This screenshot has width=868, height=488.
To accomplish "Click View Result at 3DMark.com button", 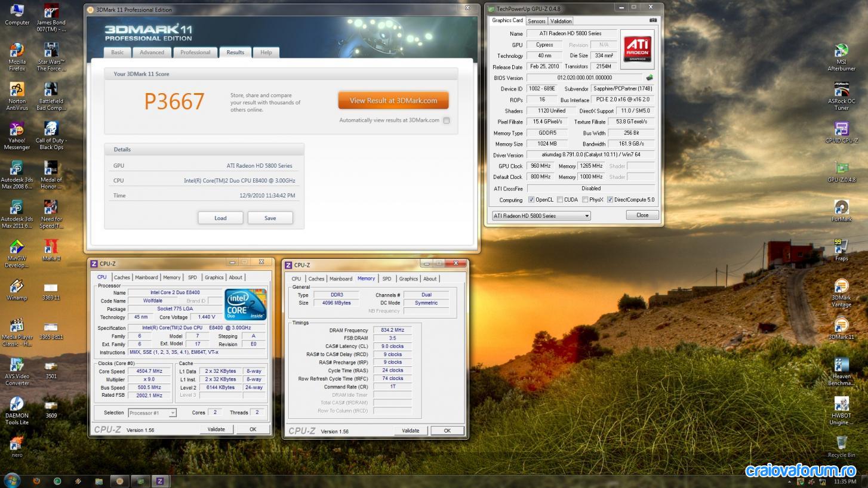I will [x=393, y=100].
